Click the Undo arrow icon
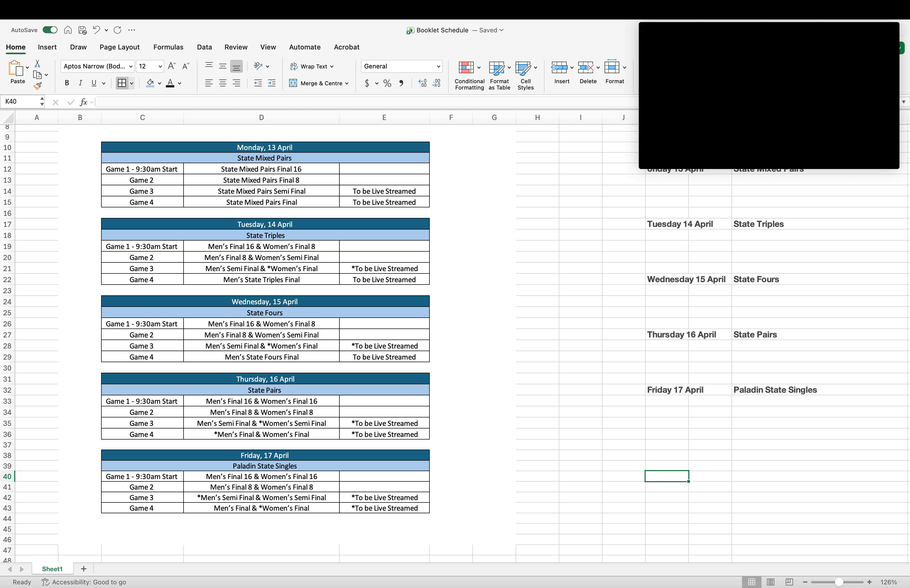This screenshot has width=910, height=588. pyautogui.click(x=96, y=30)
